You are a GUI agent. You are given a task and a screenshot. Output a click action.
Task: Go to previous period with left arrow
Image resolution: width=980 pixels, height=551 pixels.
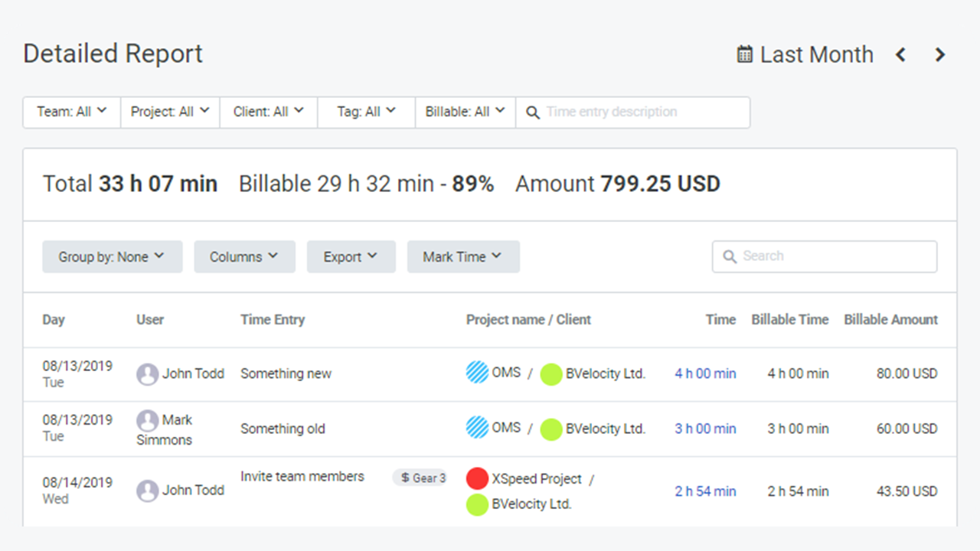[x=901, y=54]
